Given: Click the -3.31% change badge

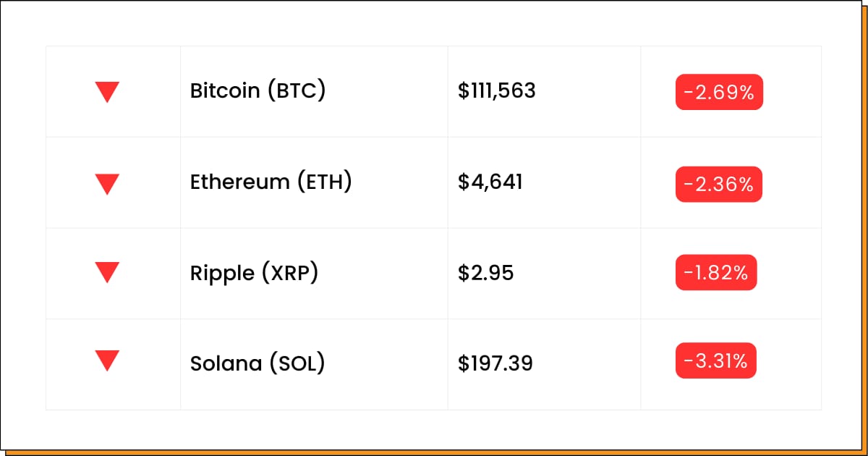Looking at the screenshot, I should (x=716, y=360).
